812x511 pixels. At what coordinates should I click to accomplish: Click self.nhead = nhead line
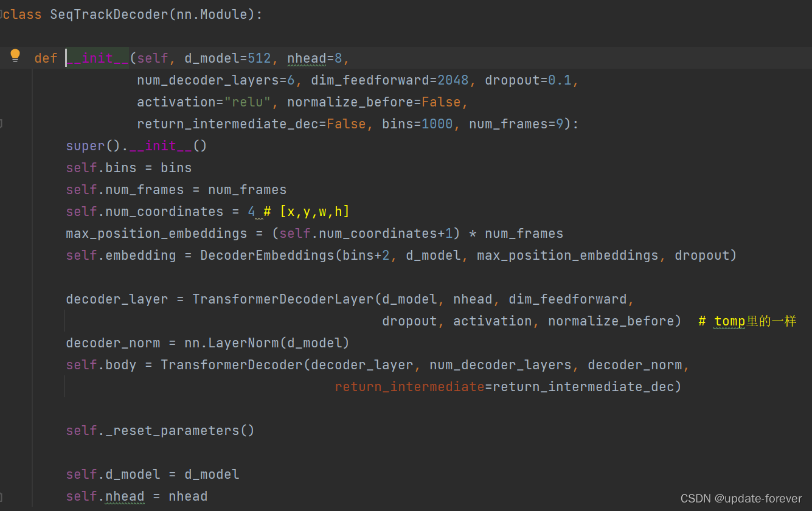137,496
